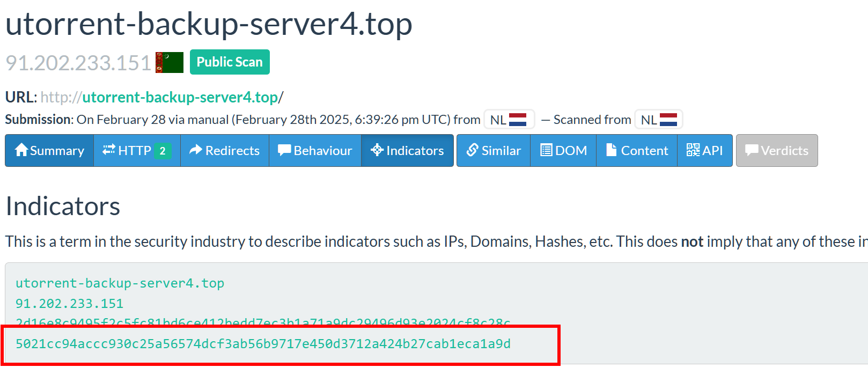Open the Similar tab
The width and height of the screenshot is (868, 382).
coord(494,151)
